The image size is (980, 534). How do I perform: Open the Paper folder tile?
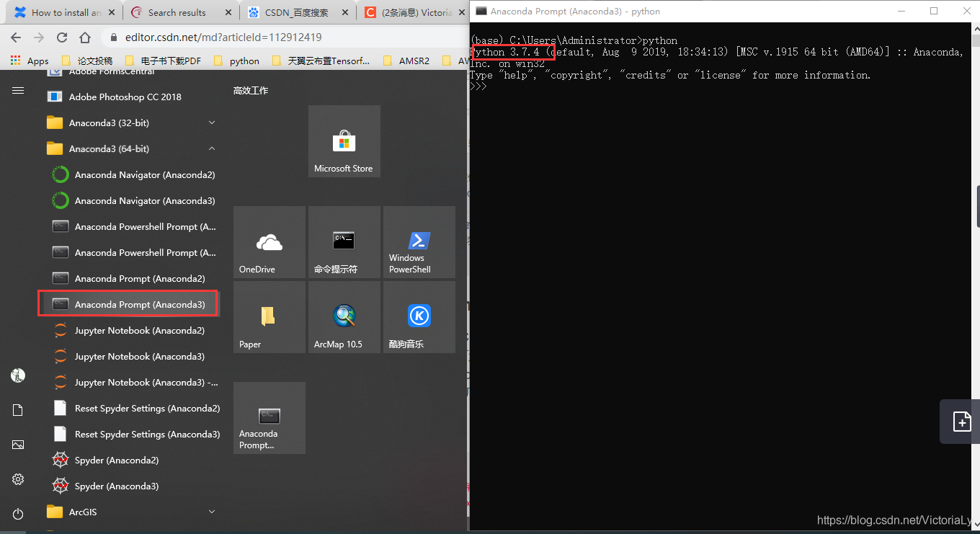pos(269,317)
